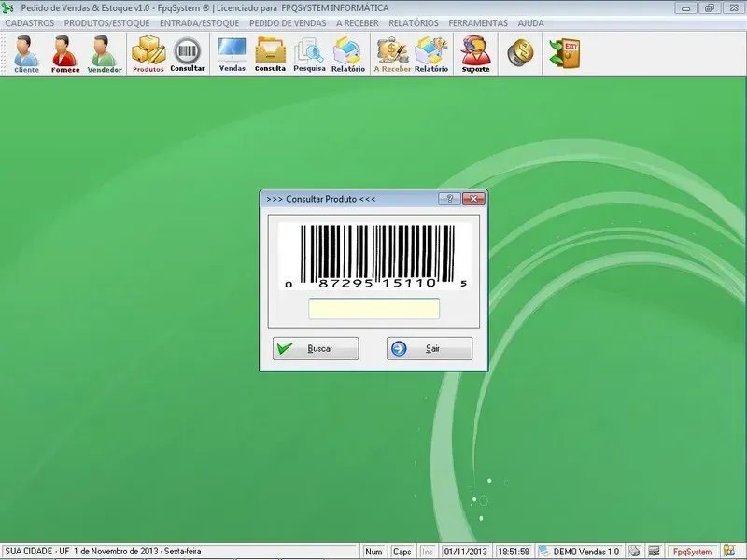Image resolution: width=747 pixels, height=560 pixels.
Task: Open the FERRAMENTAS menu
Action: pos(478,22)
